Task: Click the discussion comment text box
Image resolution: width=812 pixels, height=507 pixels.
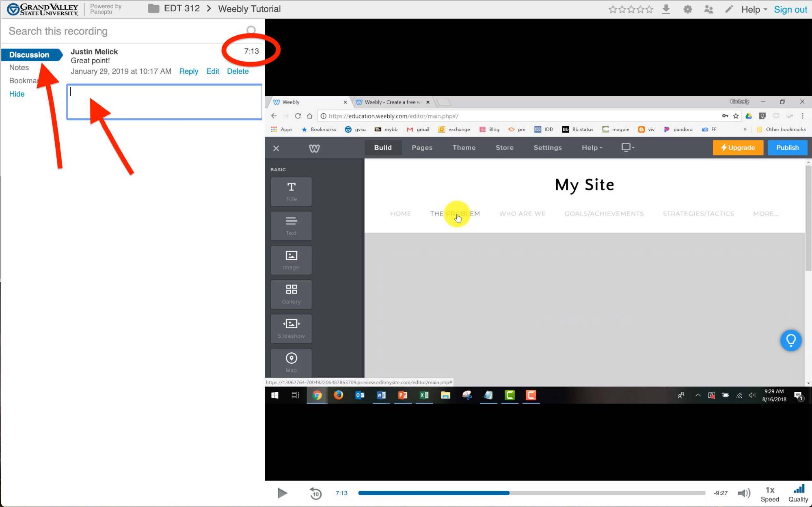Action: click(x=164, y=102)
